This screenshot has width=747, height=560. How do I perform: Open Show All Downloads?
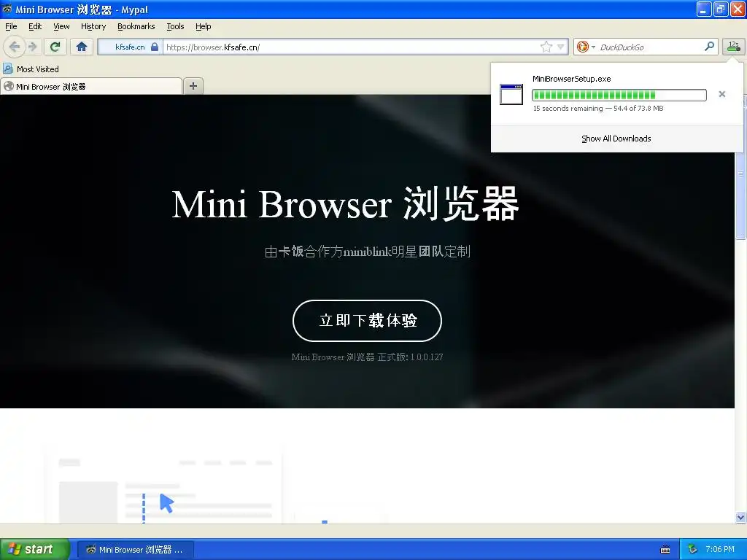pyautogui.click(x=616, y=139)
